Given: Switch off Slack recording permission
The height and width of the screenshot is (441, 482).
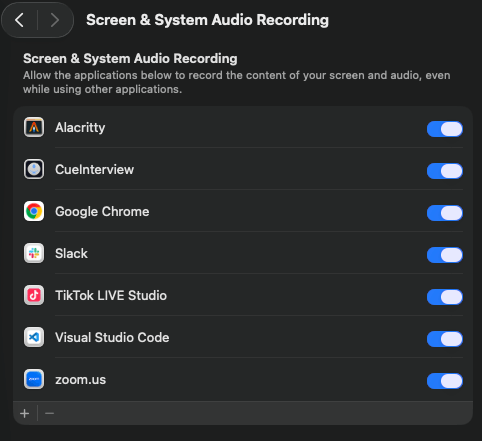Looking at the screenshot, I should coord(445,255).
